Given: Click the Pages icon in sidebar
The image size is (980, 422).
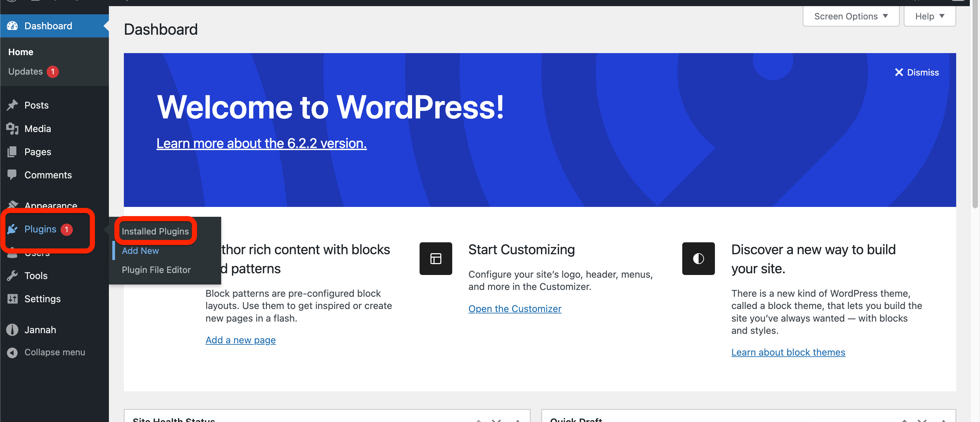Looking at the screenshot, I should (12, 152).
